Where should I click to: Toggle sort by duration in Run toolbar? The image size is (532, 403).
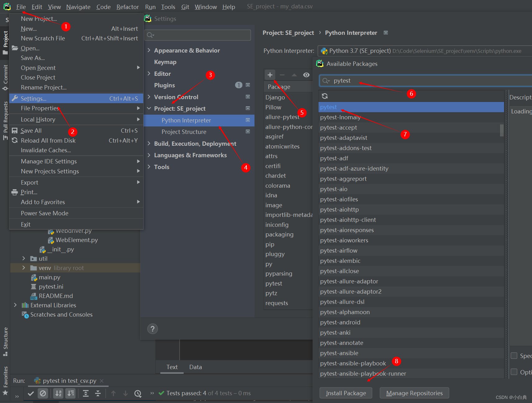[x=71, y=393]
